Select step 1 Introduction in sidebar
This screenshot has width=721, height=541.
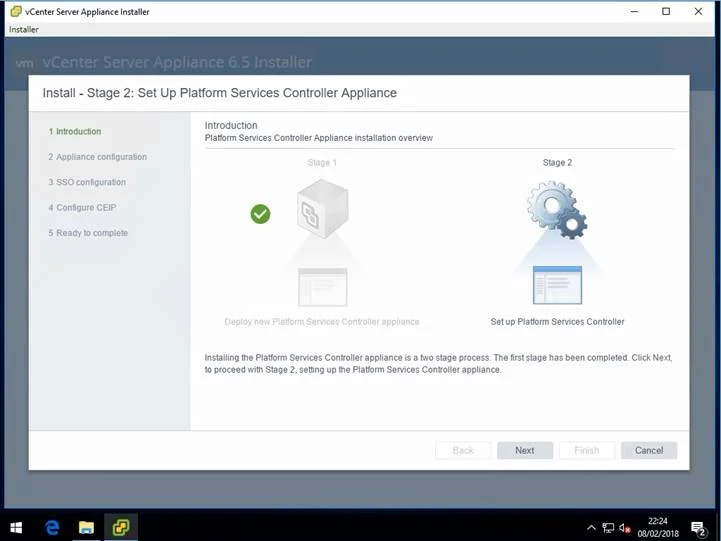click(75, 131)
